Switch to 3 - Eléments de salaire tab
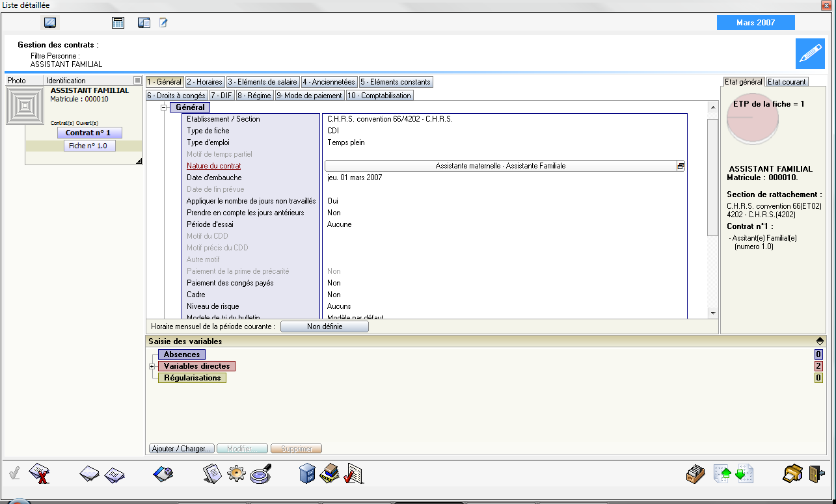This screenshot has width=836, height=504. (263, 82)
